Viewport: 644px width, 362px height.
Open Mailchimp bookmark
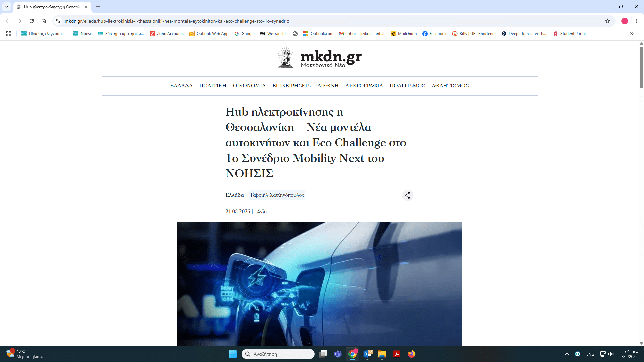[404, 34]
